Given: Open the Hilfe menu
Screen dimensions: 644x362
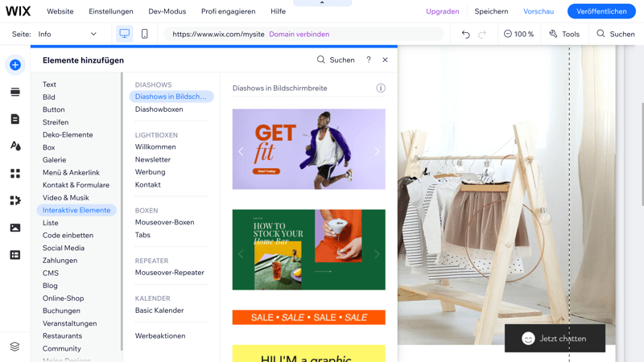Looking at the screenshot, I should tap(278, 11).
